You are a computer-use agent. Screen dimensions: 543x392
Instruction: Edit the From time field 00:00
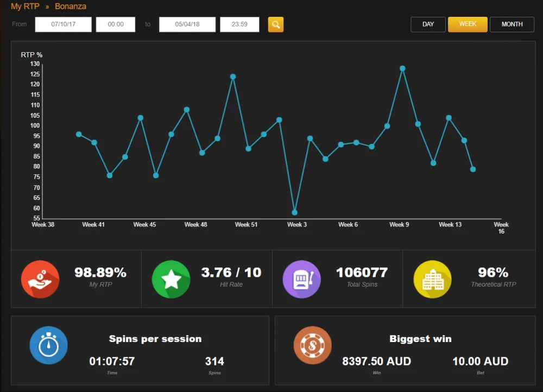coord(116,24)
